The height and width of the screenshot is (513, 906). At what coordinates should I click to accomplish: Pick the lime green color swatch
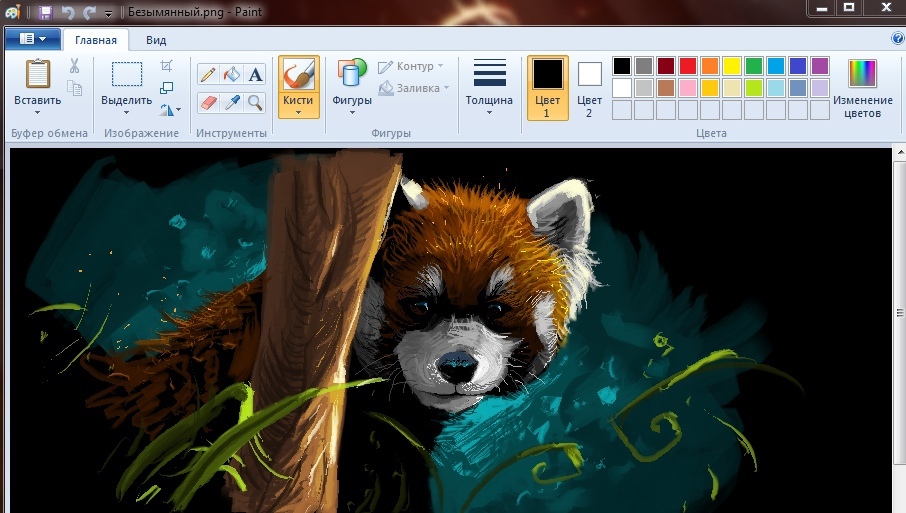753,87
